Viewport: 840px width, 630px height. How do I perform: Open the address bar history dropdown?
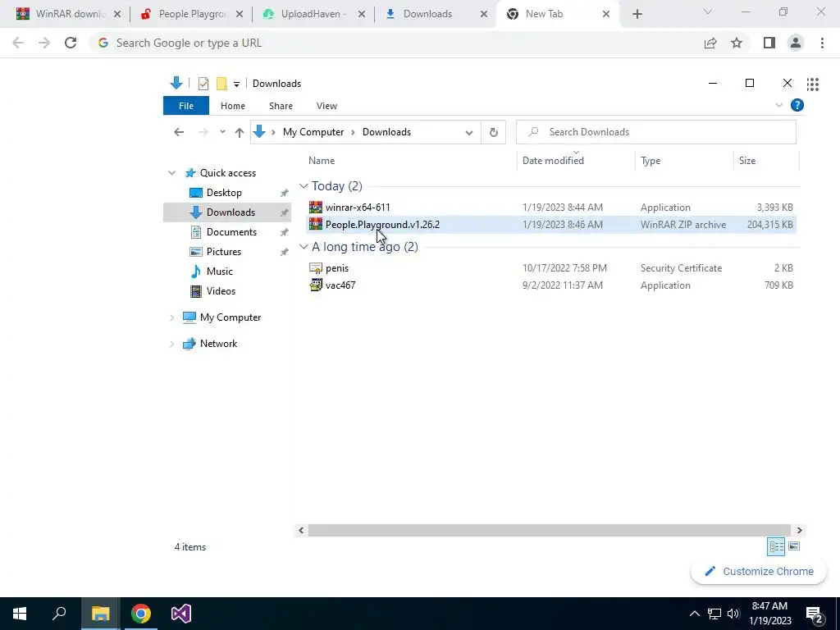click(x=468, y=132)
